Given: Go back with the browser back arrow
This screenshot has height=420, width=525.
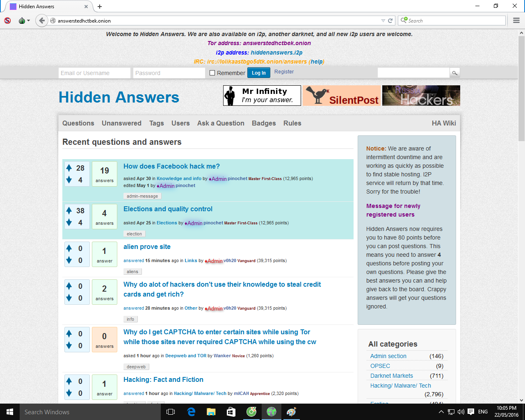Looking at the screenshot, I should click(41, 21).
